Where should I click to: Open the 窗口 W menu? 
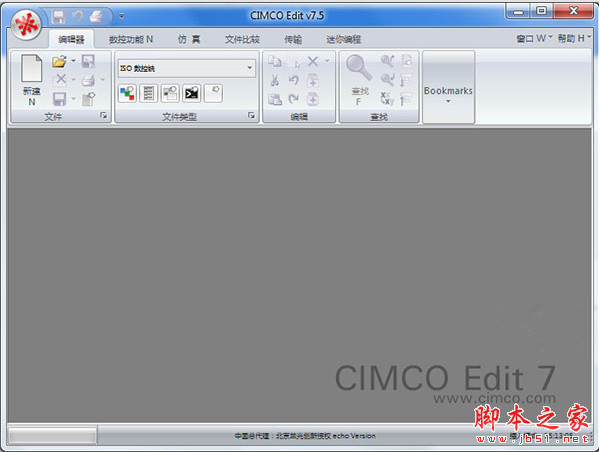534,38
